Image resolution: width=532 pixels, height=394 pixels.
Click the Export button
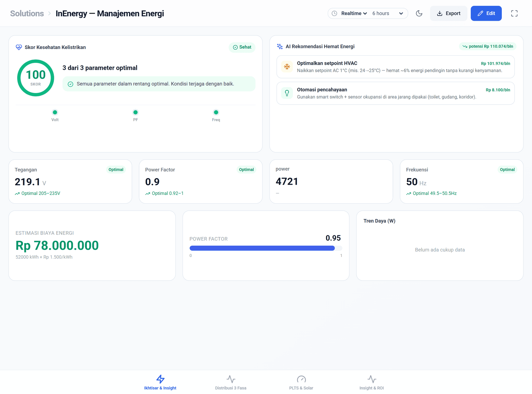[x=449, y=13]
